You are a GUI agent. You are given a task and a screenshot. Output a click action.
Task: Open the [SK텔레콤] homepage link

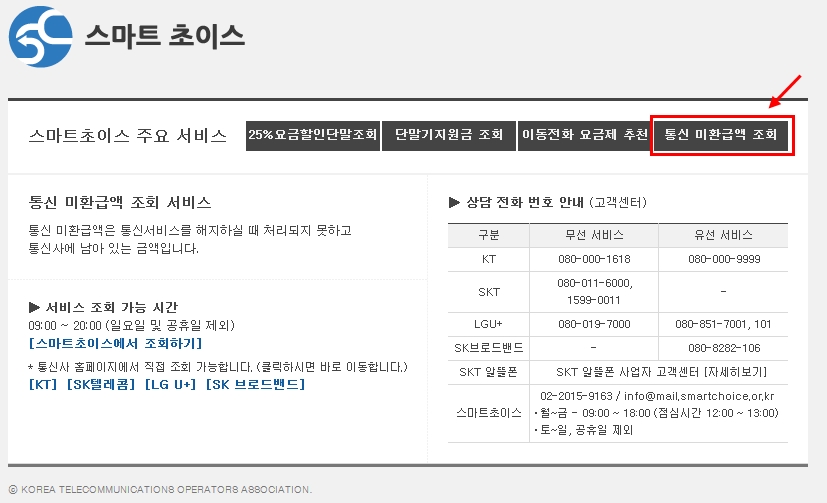coord(101,384)
